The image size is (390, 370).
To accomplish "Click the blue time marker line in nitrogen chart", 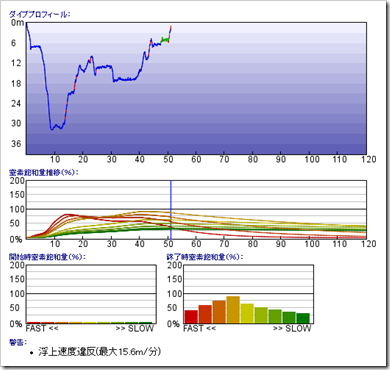I will coord(171,209).
